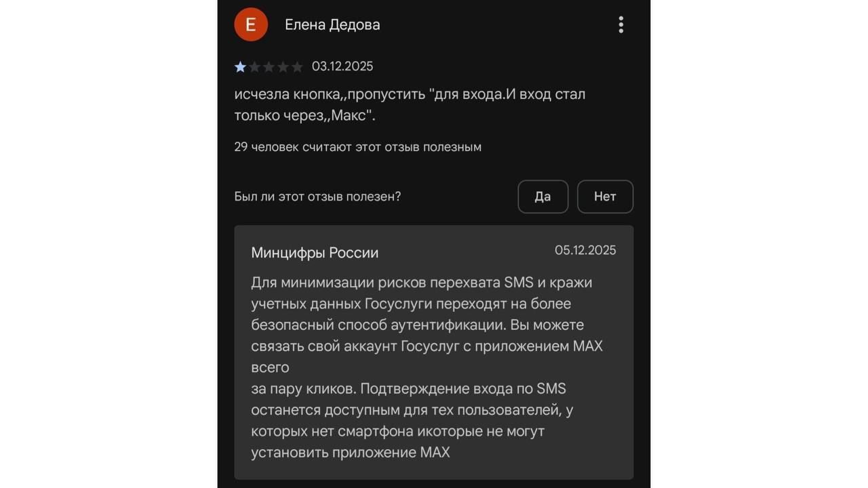Viewport: 868px width, 488px height.
Task: Mark the review as unhelpful with "Нет"
Action: tap(605, 197)
